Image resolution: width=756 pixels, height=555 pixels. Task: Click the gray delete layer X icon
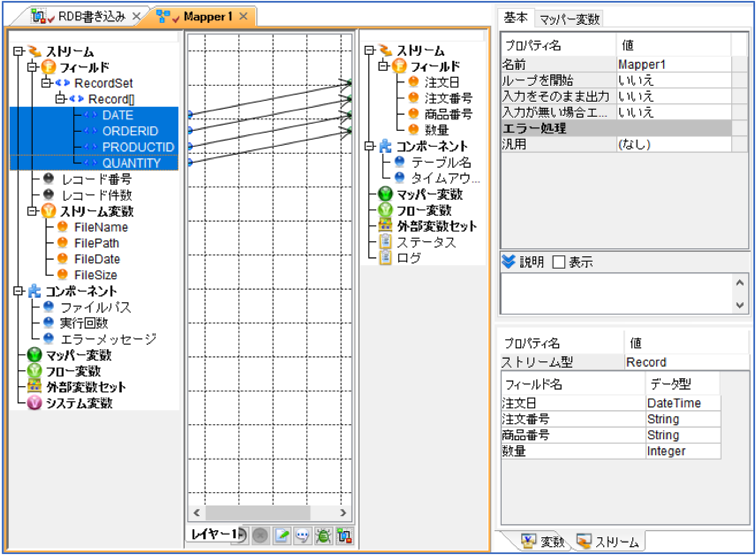click(x=261, y=536)
